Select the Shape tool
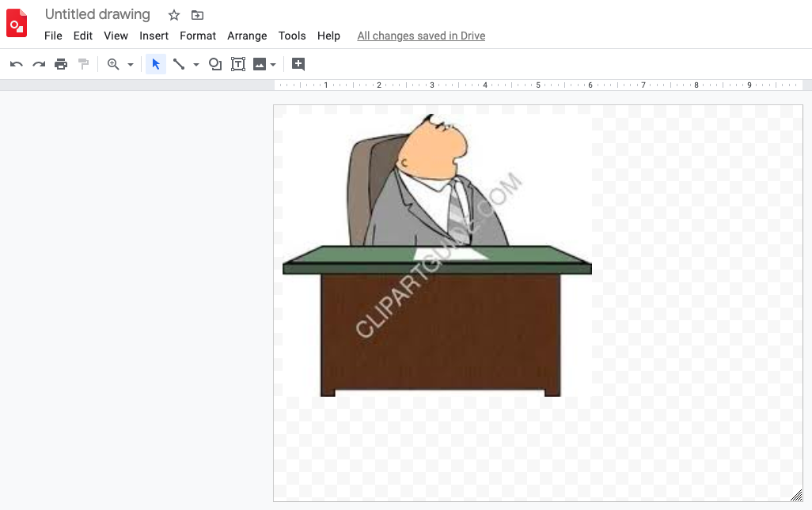 click(214, 64)
